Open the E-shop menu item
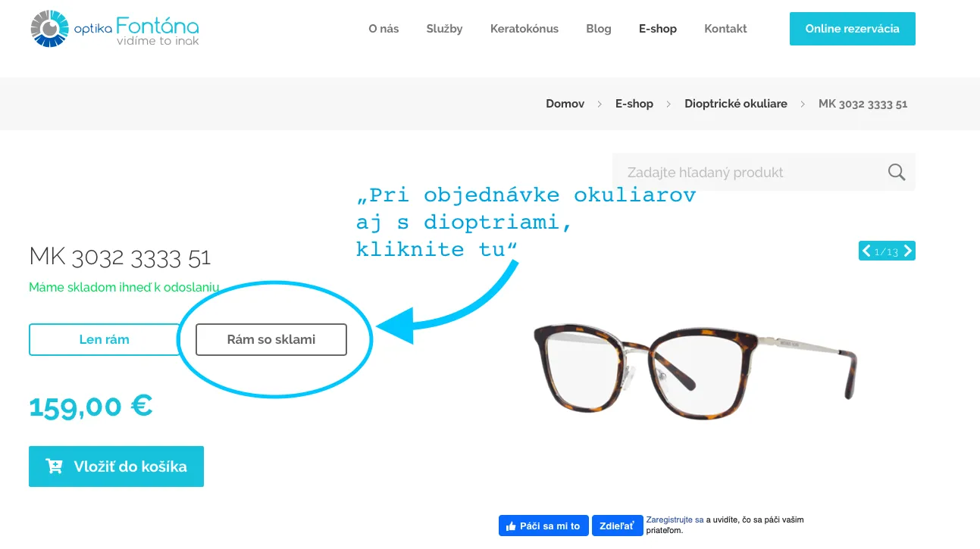This screenshot has width=980, height=549. coord(658,29)
